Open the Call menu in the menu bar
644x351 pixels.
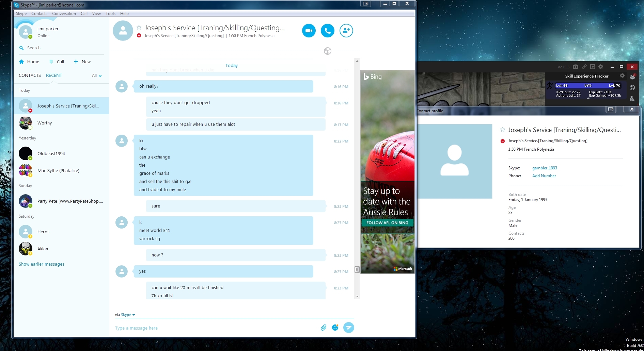(x=84, y=14)
